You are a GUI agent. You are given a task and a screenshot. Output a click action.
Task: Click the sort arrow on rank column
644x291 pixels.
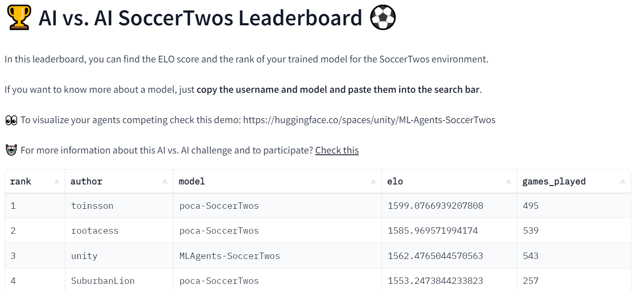click(x=57, y=181)
